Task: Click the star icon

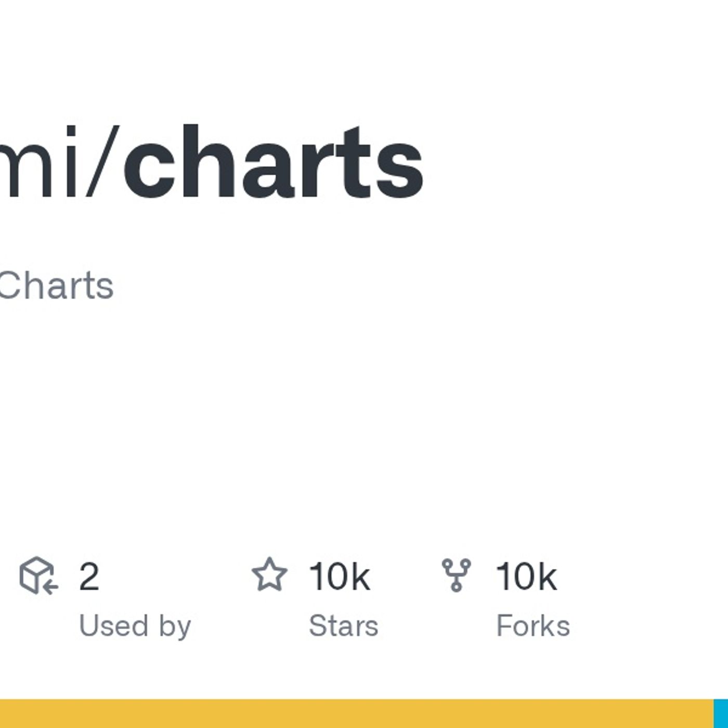Action: pyautogui.click(x=269, y=575)
